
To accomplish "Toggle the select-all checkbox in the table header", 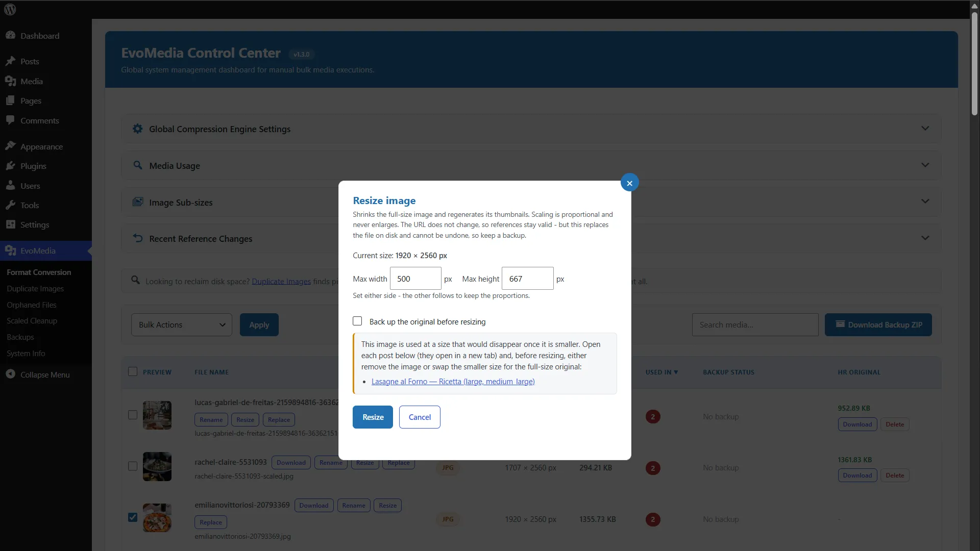I will click(133, 371).
